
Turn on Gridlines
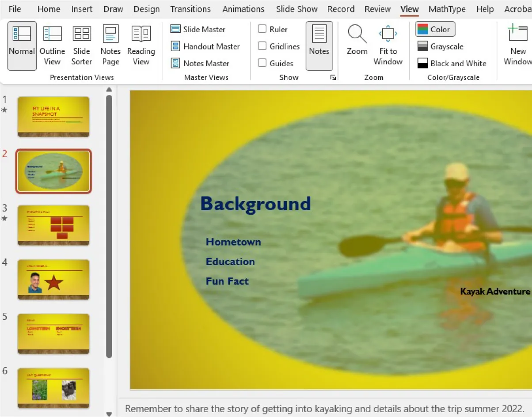[262, 46]
